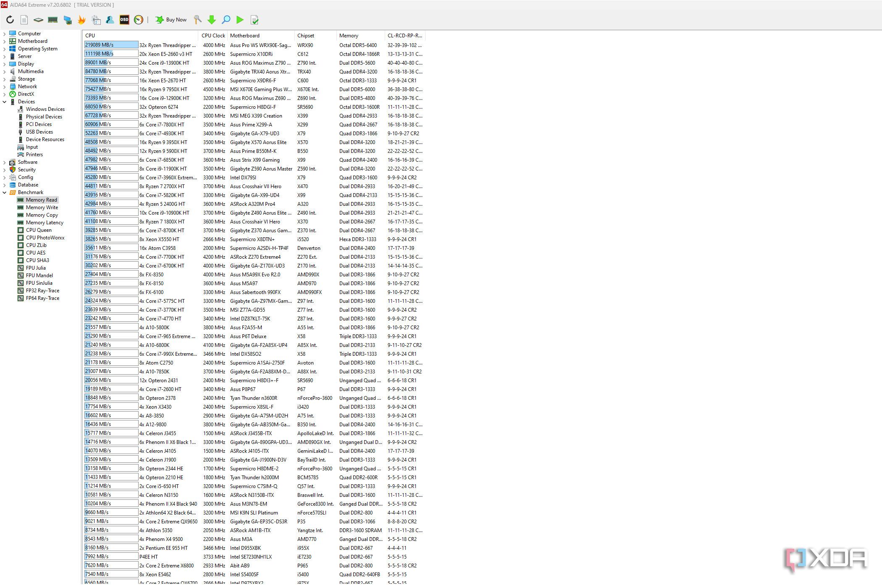
Task: Select Display in the sidebar tree
Action: (26, 64)
